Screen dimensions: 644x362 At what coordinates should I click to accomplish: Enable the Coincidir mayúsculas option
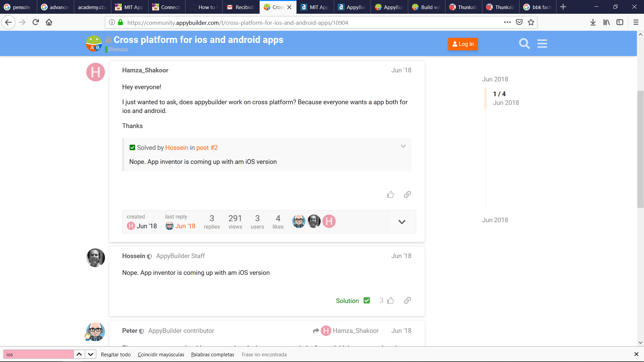[x=161, y=354]
